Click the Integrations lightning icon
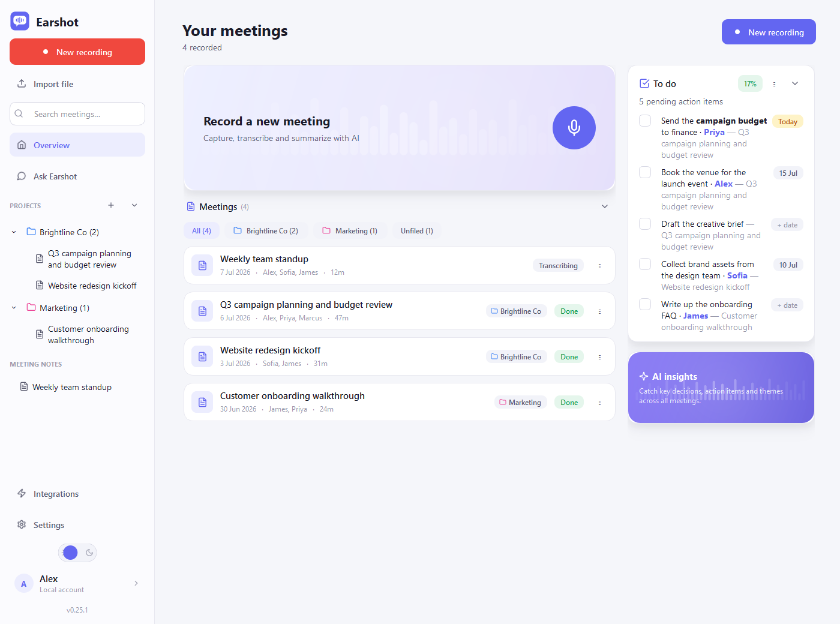This screenshot has width=840, height=624. 22,493
